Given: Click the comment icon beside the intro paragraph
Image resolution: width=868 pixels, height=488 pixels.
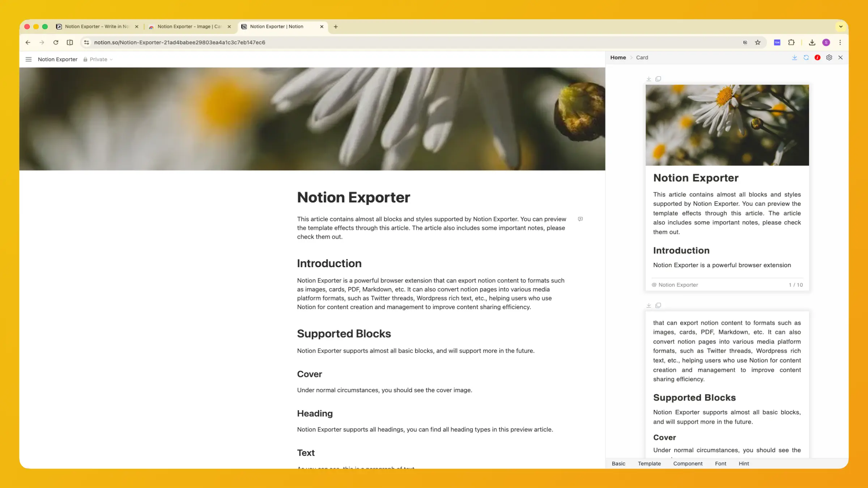Looking at the screenshot, I should (x=580, y=219).
